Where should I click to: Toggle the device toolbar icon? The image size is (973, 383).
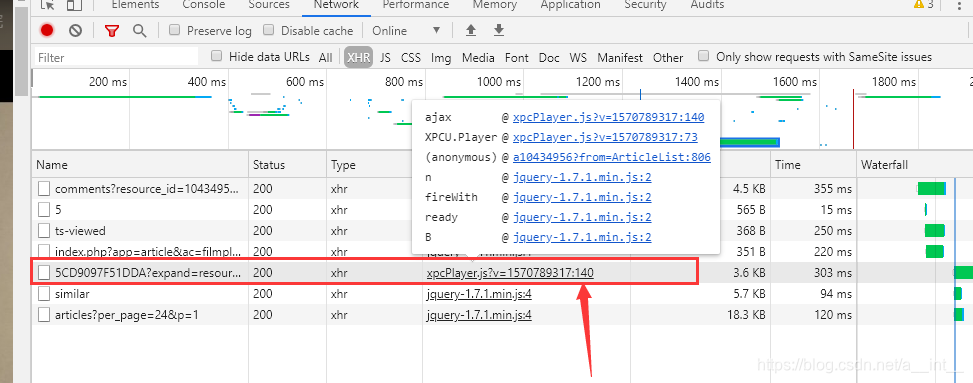74,5
